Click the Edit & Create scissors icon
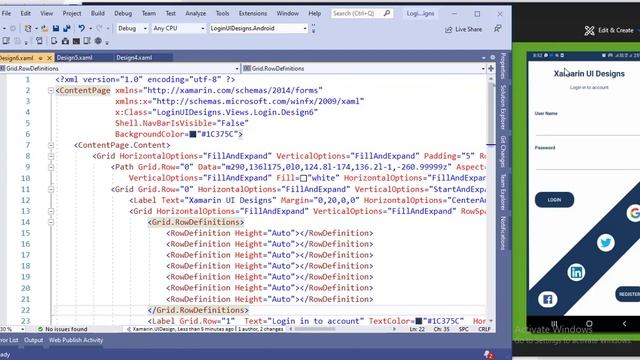Image resolution: width=640 pixels, height=360 pixels. tap(589, 31)
